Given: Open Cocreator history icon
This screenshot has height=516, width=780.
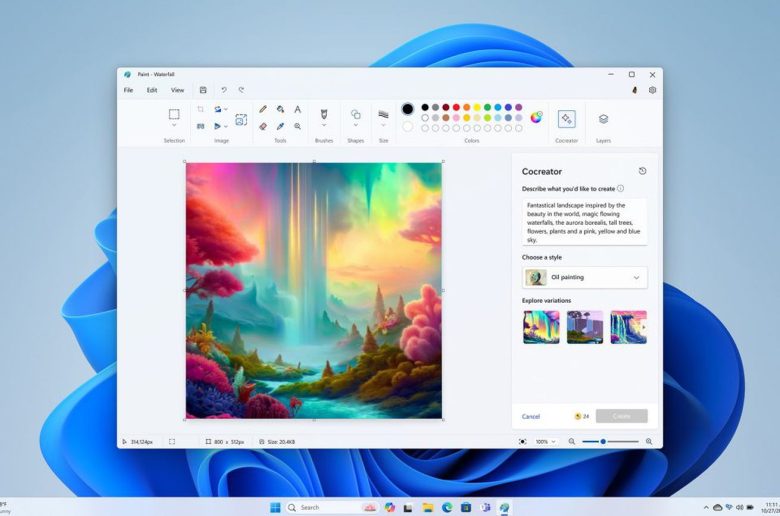Looking at the screenshot, I should click(x=642, y=171).
